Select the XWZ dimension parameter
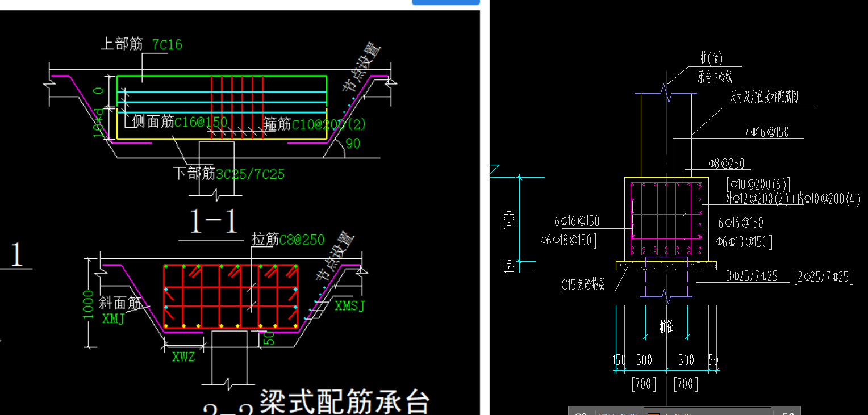868x415 pixels. tap(183, 357)
